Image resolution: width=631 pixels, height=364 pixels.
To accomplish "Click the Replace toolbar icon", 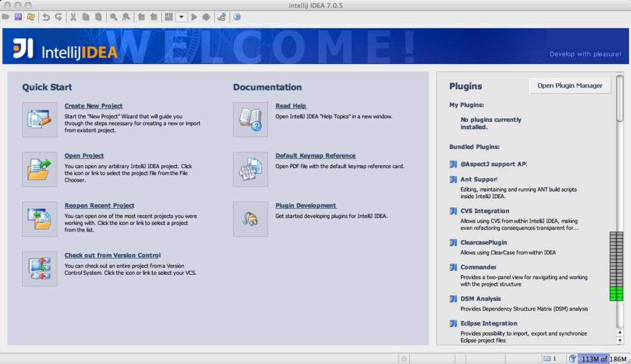I will 126,17.
